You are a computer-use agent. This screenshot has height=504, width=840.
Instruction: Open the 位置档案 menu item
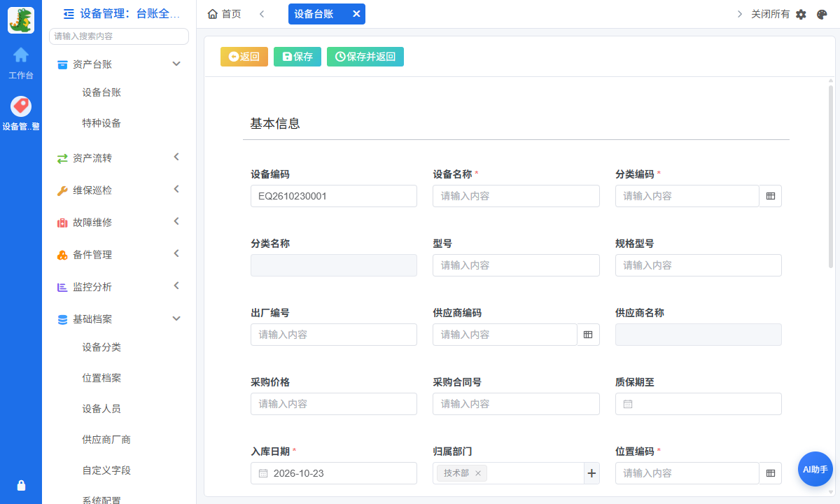click(101, 378)
